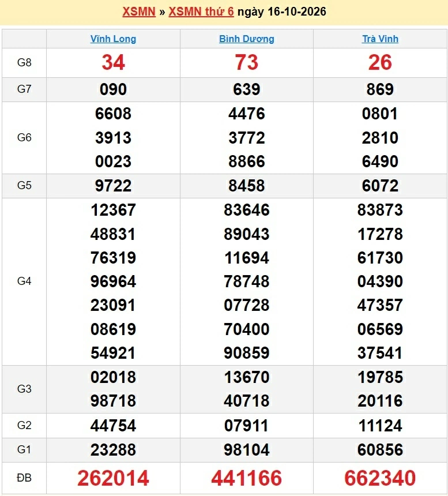This screenshot has height=496, width=448.
Task: Open the XSMN breadcrumb link
Action: [x=139, y=12]
